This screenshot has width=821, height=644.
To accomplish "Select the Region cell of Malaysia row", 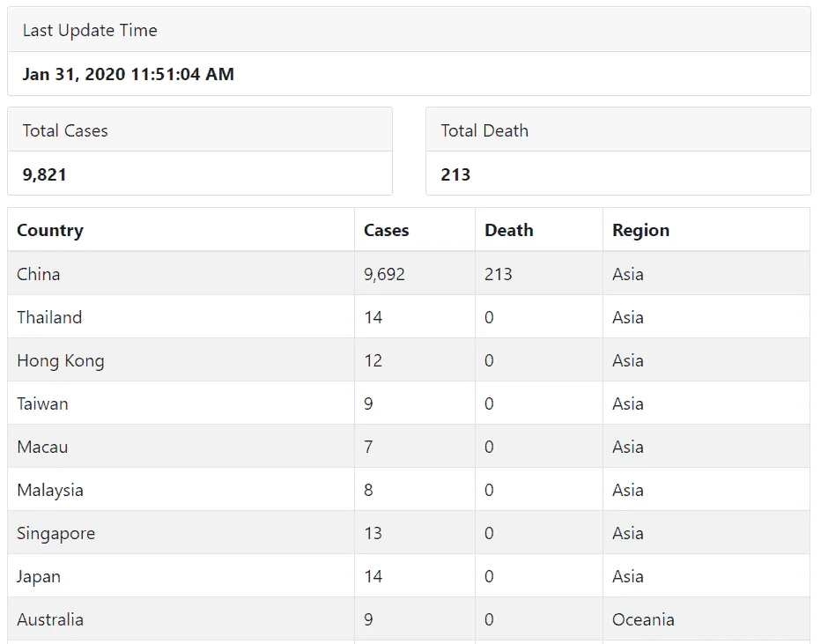I will pyautogui.click(x=706, y=490).
